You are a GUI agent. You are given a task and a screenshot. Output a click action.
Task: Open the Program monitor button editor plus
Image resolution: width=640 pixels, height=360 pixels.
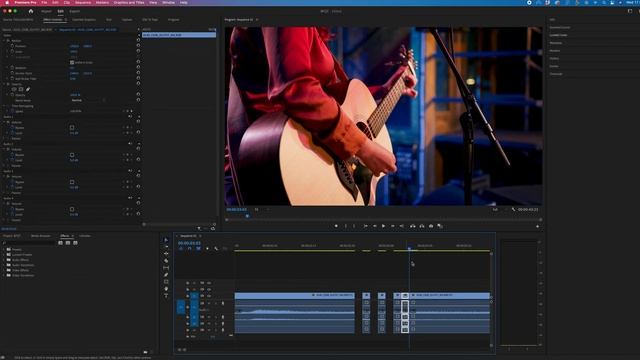[538, 226]
